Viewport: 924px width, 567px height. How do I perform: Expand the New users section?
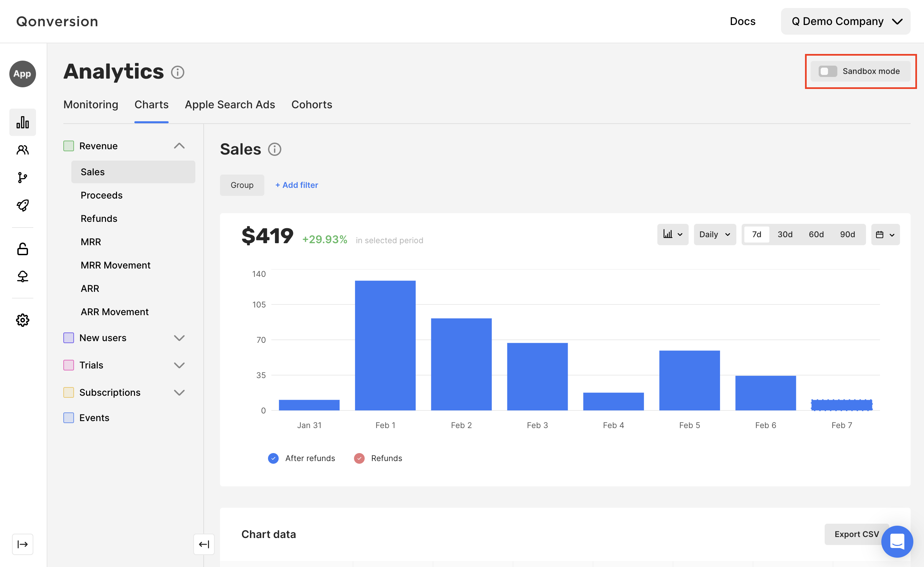click(179, 338)
